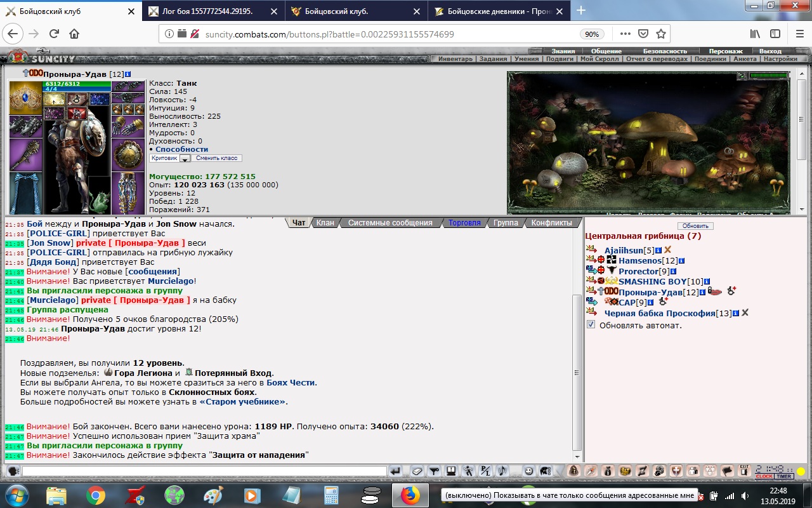
Task: Open the Способности link
Action: (181, 149)
